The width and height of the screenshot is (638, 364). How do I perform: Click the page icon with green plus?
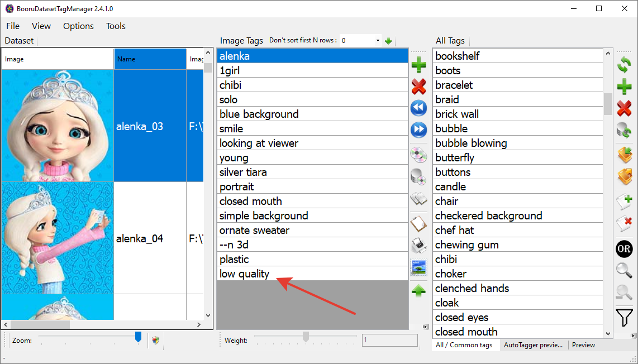624,202
